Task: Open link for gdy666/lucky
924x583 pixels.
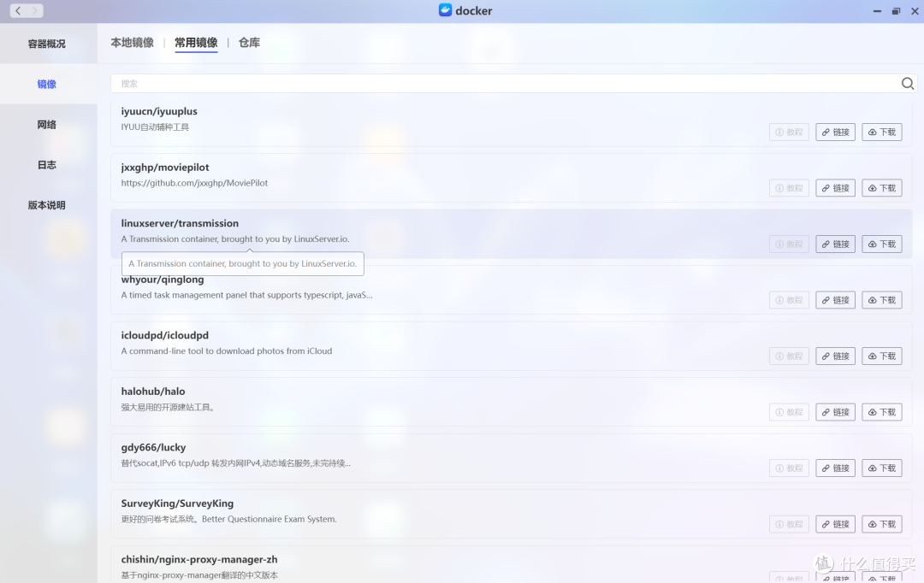Action: (836, 468)
